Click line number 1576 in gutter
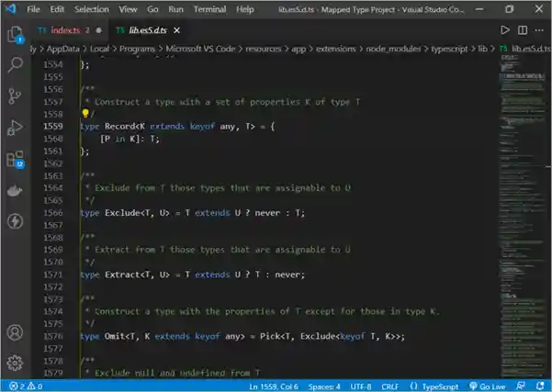This screenshot has width=552, height=392. 53,336
